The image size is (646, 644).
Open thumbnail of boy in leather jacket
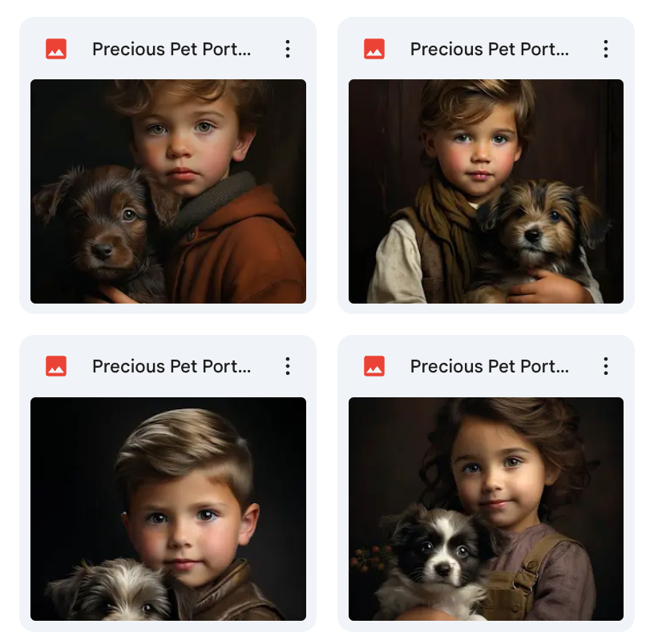168,509
